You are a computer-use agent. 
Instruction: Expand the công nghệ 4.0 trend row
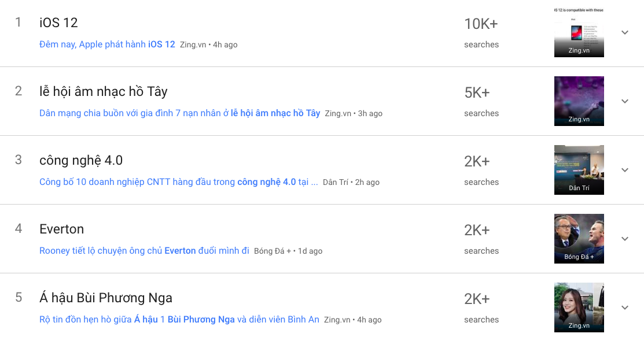624,170
